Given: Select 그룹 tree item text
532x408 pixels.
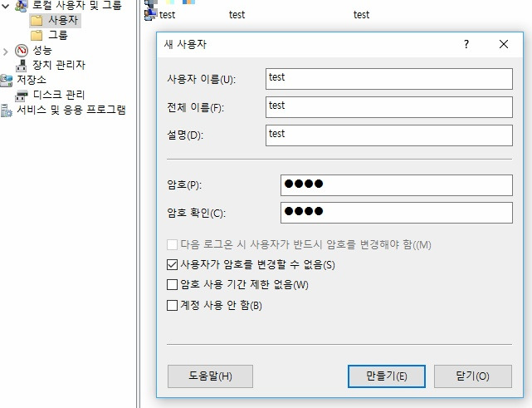Looking at the screenshot, I should (58, 35).
